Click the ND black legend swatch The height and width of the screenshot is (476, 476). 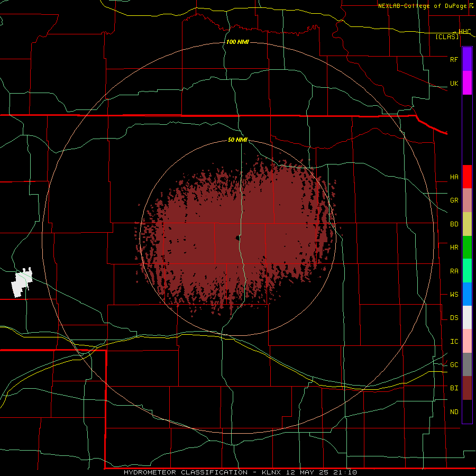point(467,411)
